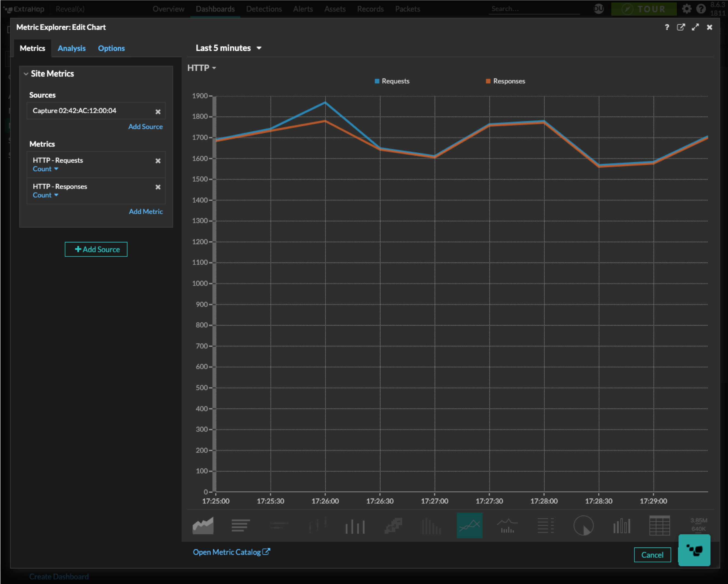Collapse the Site Metrics section

click(x=26, y=74)
